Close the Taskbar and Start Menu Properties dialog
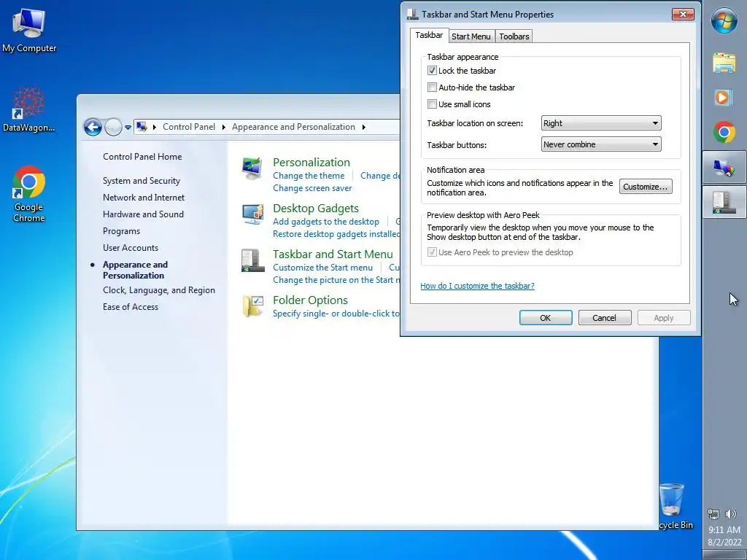Screen dimensions: 747x560 (x=683, y=15)
